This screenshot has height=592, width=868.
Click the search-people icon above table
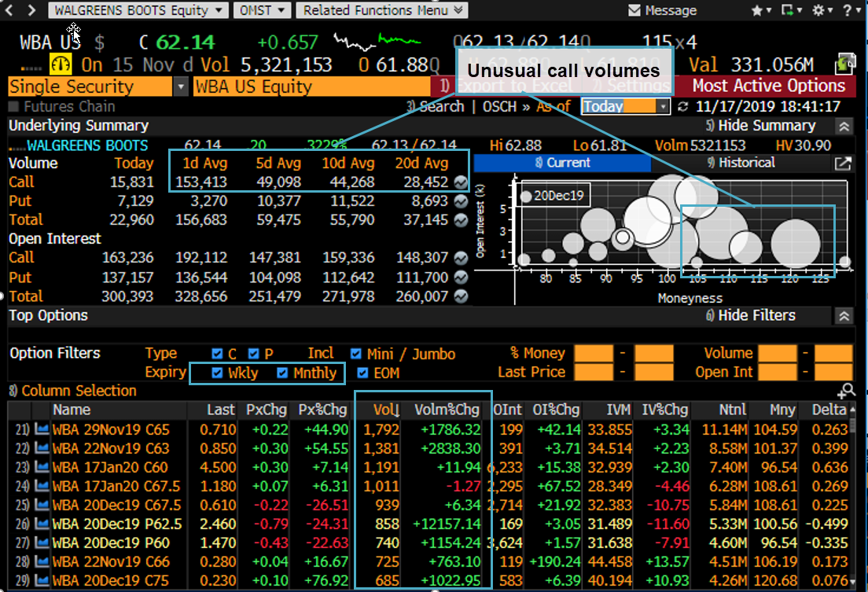(846, 391)
